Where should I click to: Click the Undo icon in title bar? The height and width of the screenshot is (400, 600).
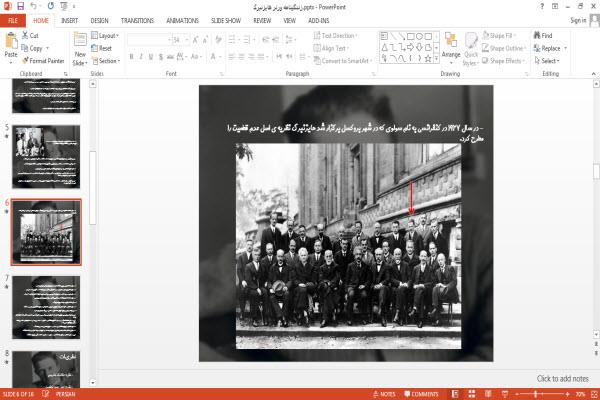[x=34, y=6]
